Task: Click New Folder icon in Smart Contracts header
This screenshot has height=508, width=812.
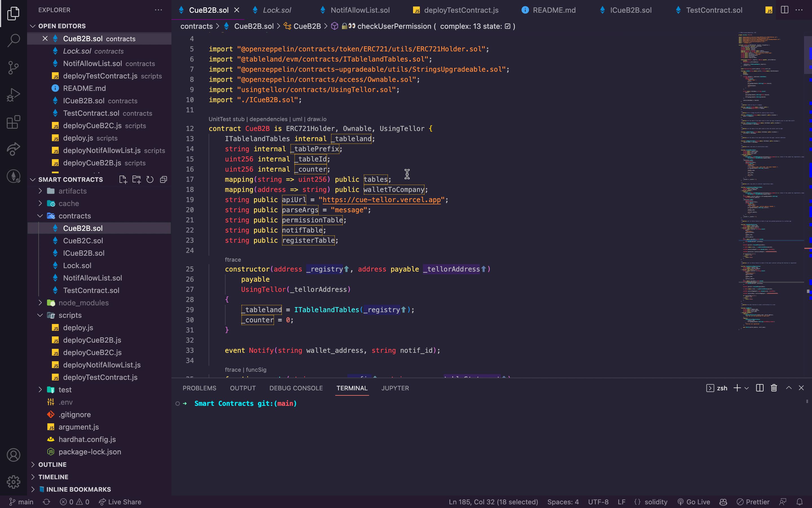Action: pyautogui.click(x=136, y=179)
